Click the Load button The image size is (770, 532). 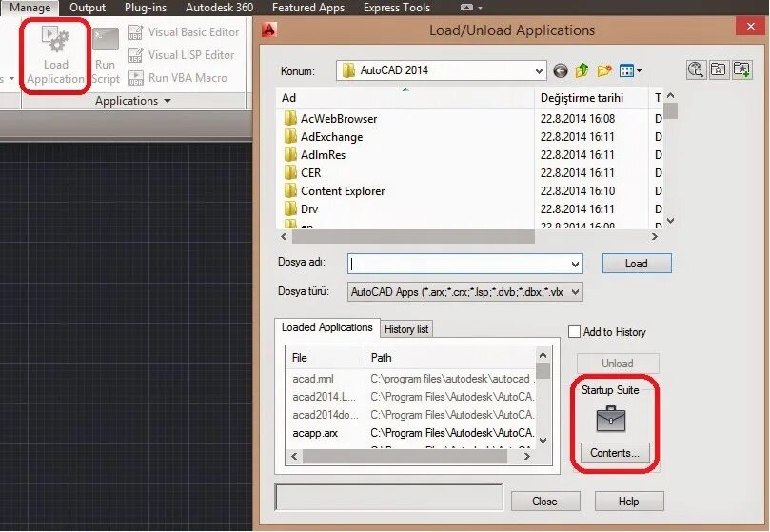pos(637,264)
